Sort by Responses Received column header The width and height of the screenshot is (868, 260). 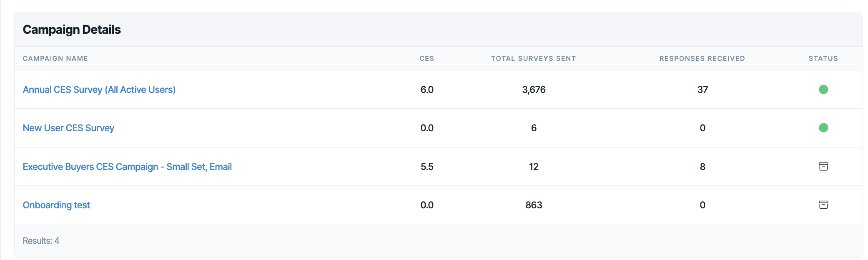click(702, 58)
